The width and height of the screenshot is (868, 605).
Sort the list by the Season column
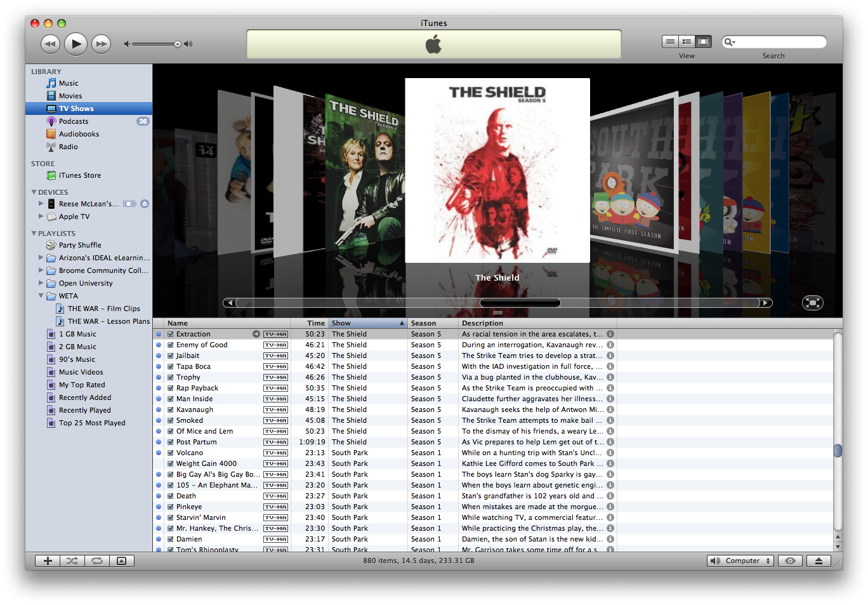click(433, 323)
